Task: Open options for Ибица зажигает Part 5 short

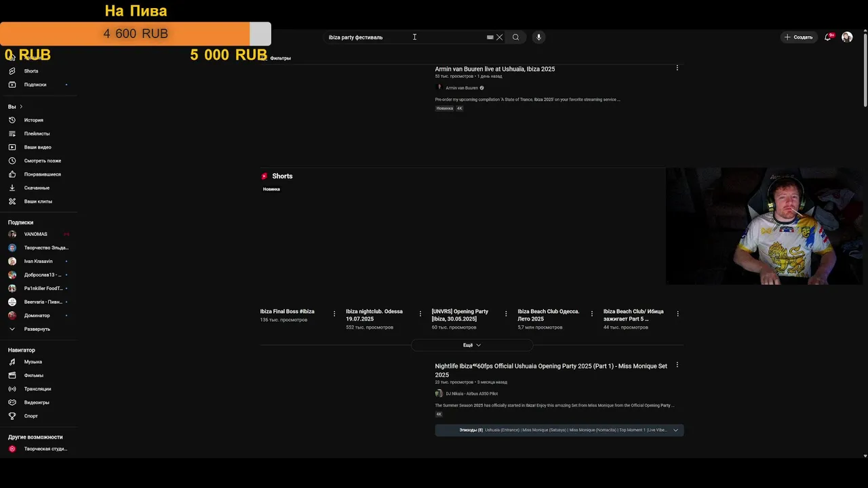Action: (677, 313)
